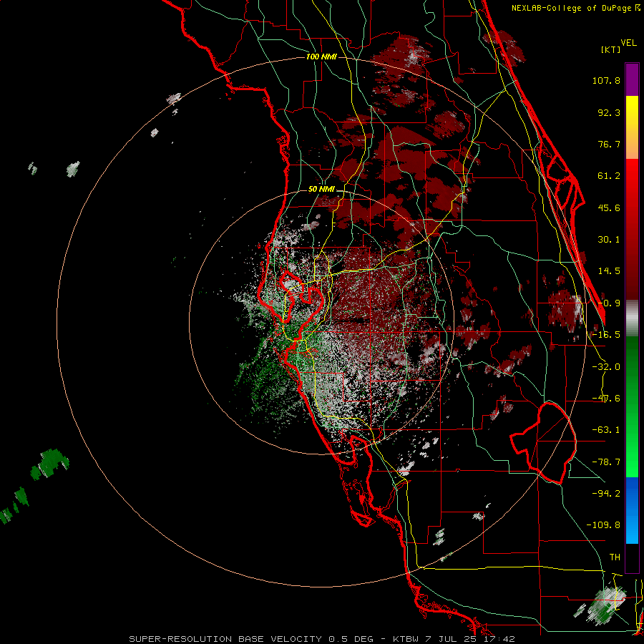
Task: Click the 100 NMI range ring label
Action: 321,57
